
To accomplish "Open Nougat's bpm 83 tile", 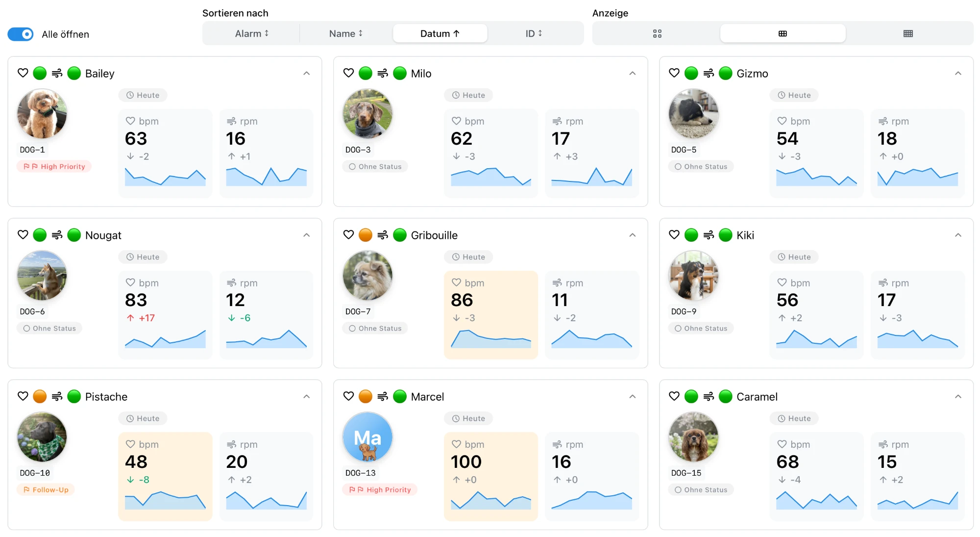I will 166,315.
